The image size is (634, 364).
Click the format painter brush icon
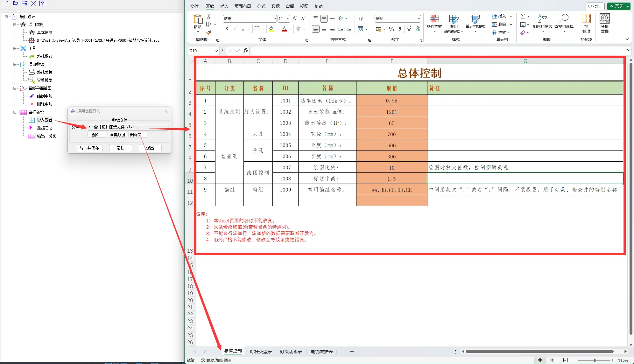pyautogui.click(x=209, y=32)
